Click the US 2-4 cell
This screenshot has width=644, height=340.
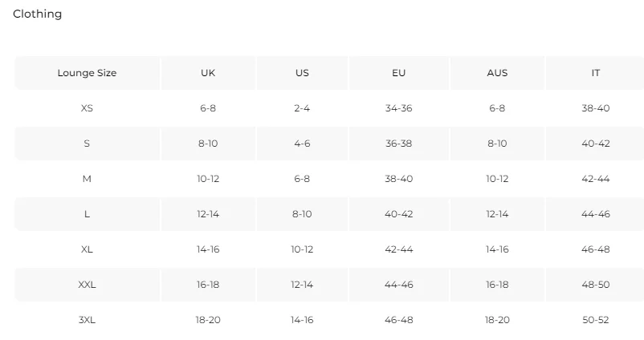point(302,108)
